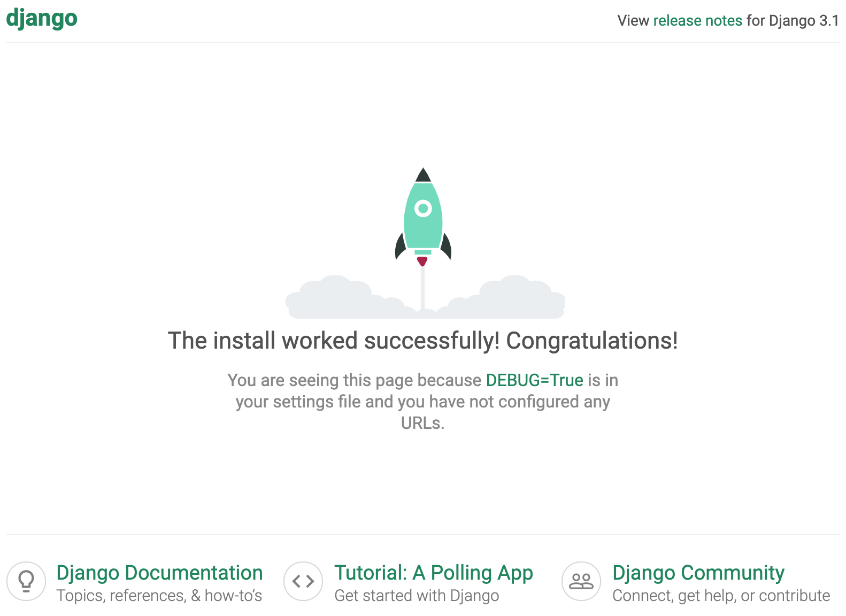
Task: Open 'Tutorial: A Polling App' link
Action: (x=434, y=573)
